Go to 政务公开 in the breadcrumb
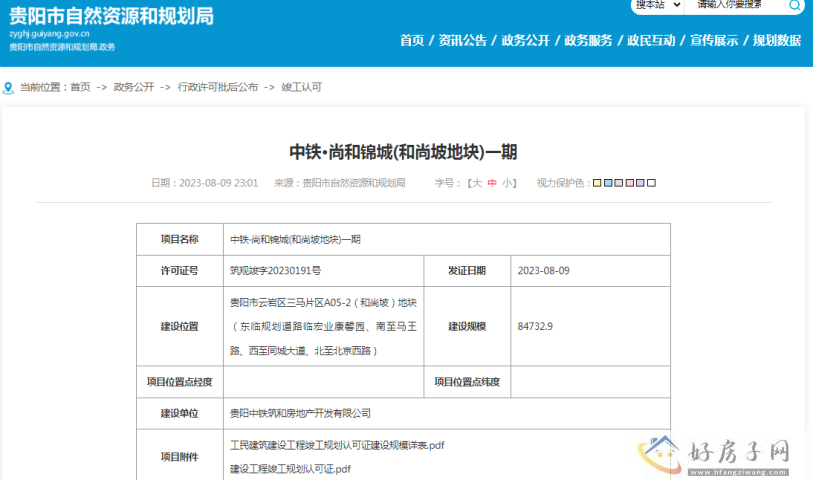 [134, 87]
